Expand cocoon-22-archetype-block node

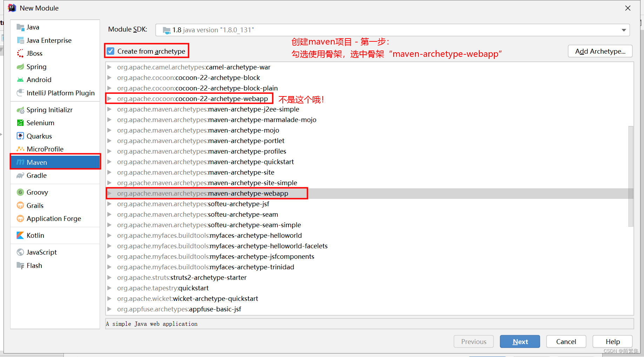click(109, 78)
